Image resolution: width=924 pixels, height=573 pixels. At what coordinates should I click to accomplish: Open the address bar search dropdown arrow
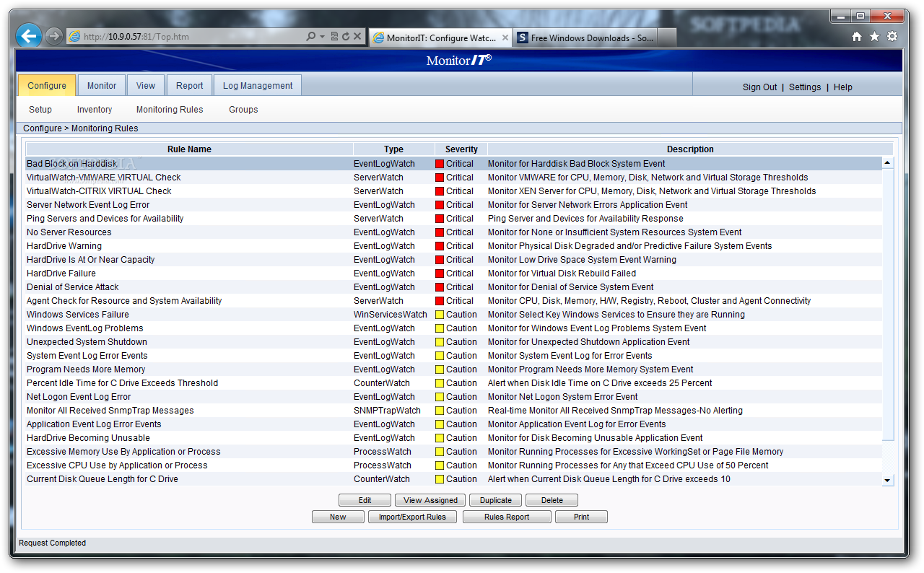point(321,36)
